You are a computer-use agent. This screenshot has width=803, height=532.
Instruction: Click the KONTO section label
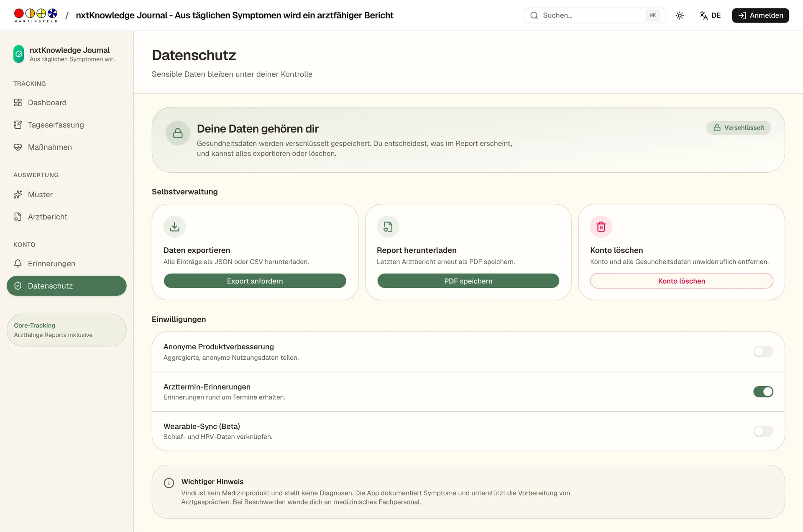point(24,244)
